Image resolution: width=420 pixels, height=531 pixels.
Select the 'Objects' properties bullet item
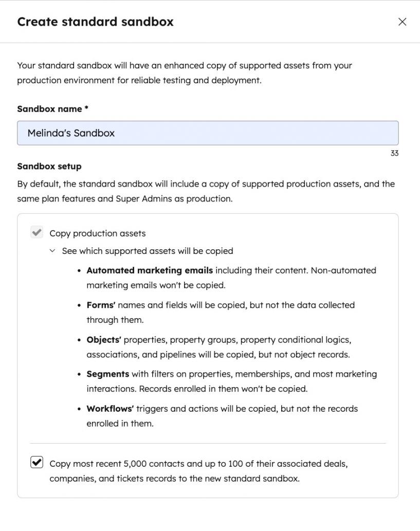[218, 347]
